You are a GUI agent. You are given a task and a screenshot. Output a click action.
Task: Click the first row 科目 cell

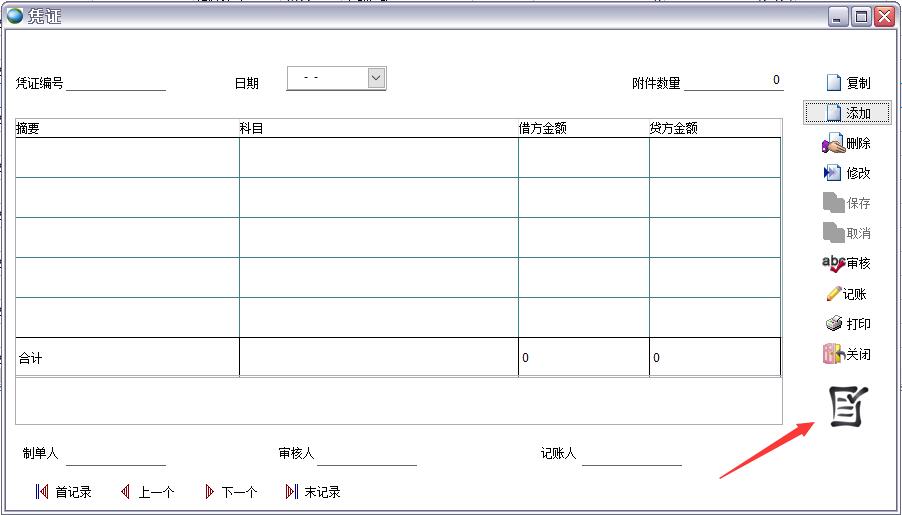(x=378, y=158)
